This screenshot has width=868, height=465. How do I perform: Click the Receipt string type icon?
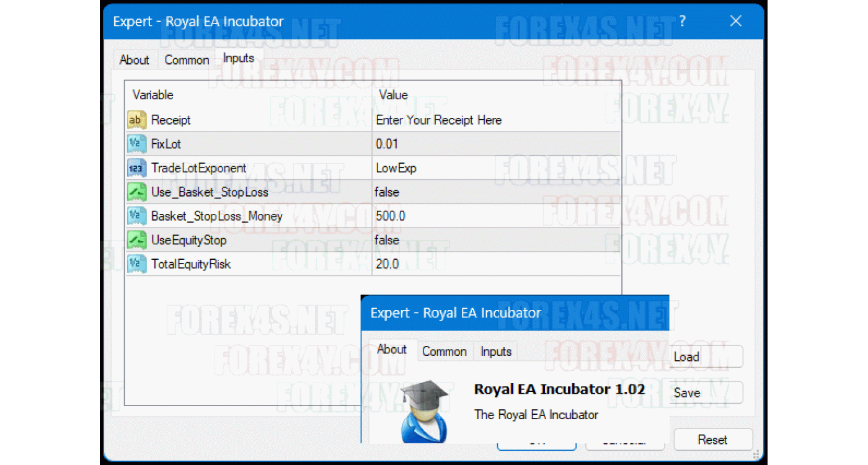point(136,120)
